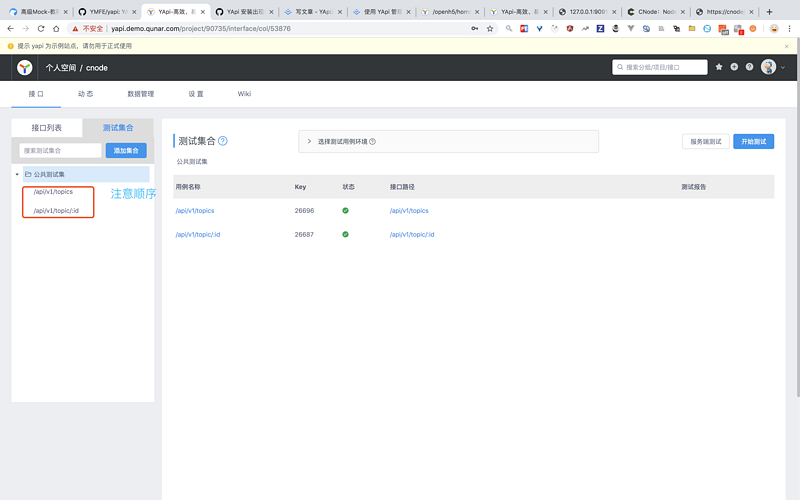Open the user avatar menu
The width and height of the screenshot is (800, 500).
coord(769,67)
